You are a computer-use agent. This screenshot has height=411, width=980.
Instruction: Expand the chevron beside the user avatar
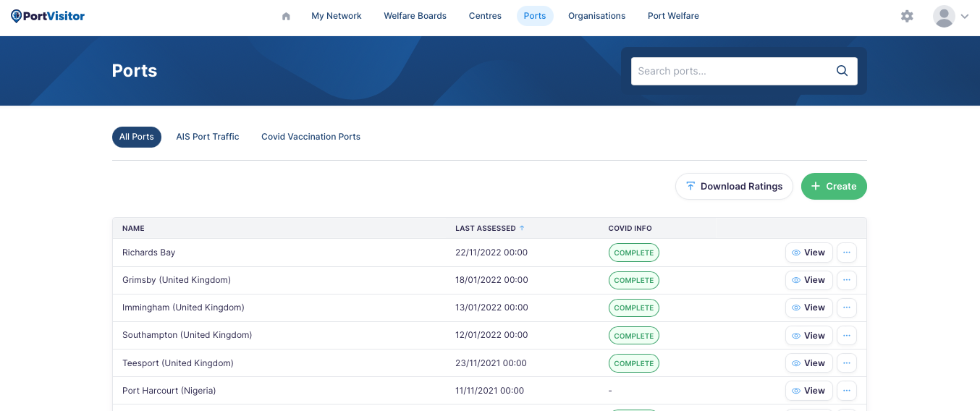[964, 17]
